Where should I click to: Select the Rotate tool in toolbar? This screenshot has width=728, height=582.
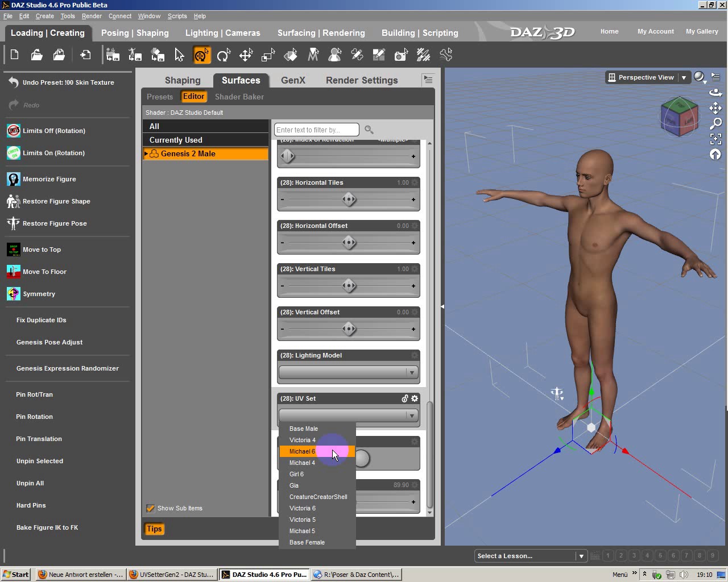[224, 55]
